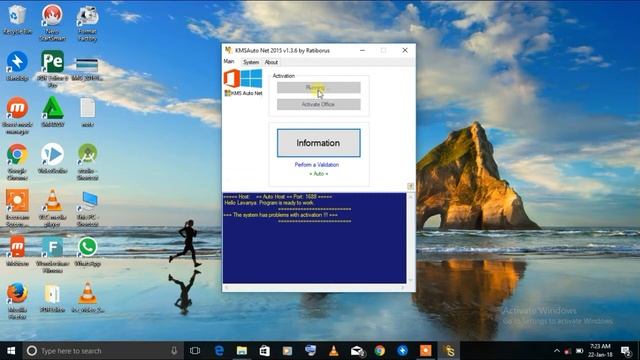Click the Perform a Validation link

(317, 165)
